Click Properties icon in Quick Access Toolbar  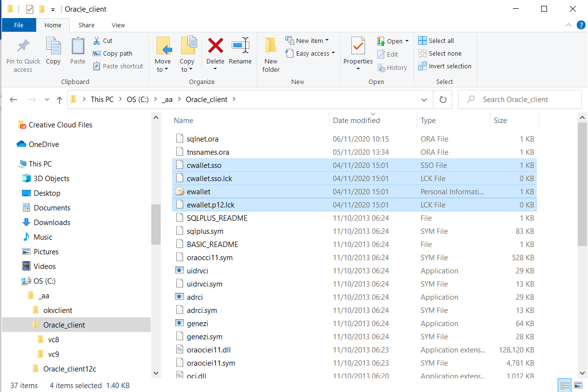click(x=30, y=9)
